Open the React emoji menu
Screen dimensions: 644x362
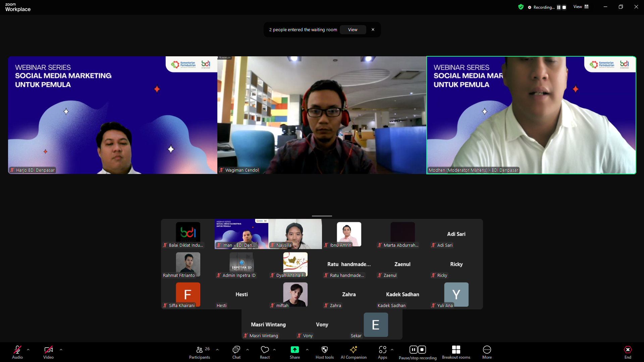(265, 352)
